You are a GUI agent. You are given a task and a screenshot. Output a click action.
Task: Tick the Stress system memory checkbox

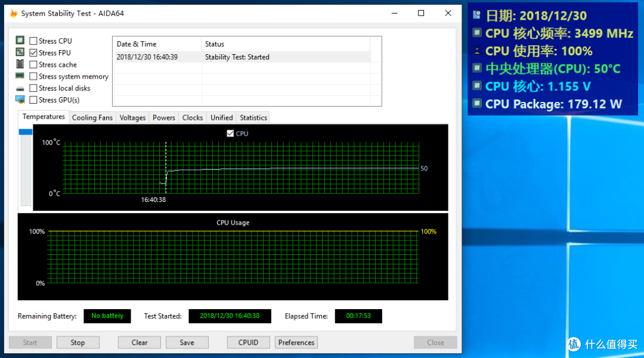click(33, 76)
